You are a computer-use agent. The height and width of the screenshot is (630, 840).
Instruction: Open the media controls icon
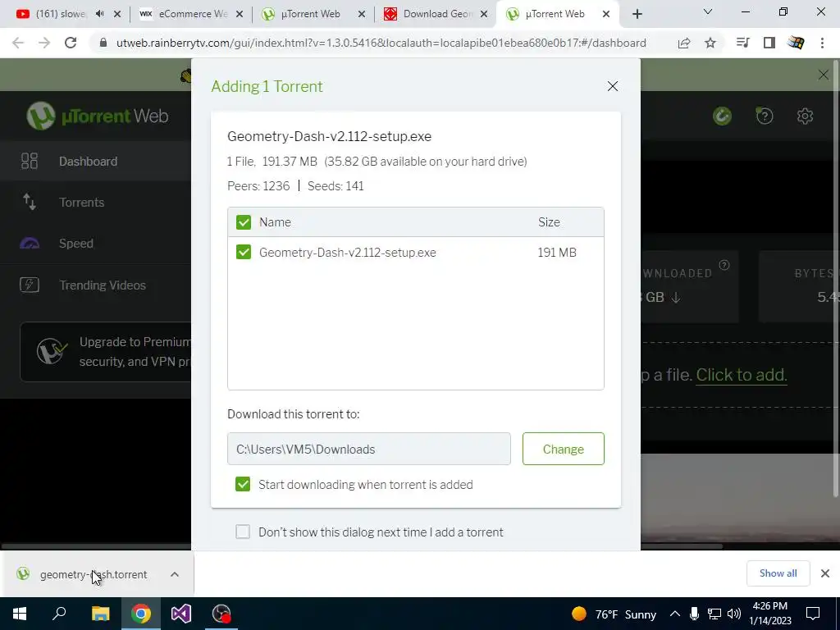point(742,43)
